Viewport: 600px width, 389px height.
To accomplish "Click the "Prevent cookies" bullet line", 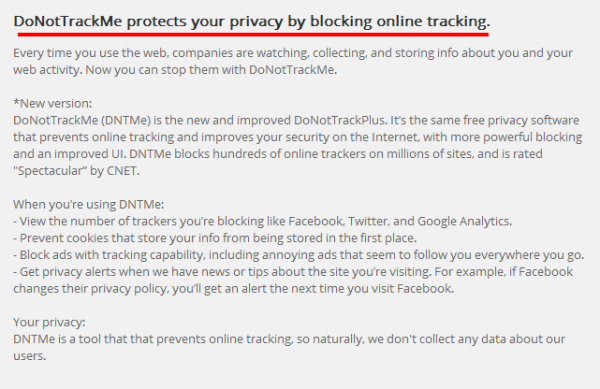I will tap(215, 238).
